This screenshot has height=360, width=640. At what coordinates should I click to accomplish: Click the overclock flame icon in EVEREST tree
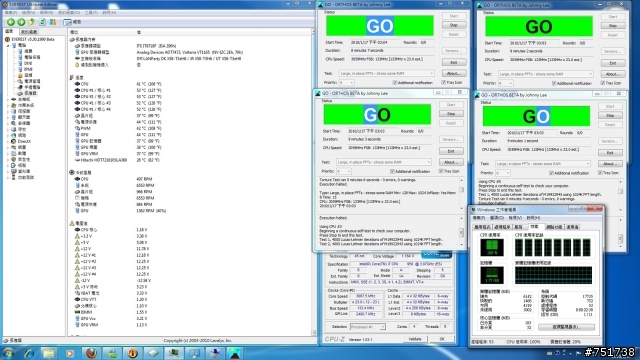tap(20, 76)
